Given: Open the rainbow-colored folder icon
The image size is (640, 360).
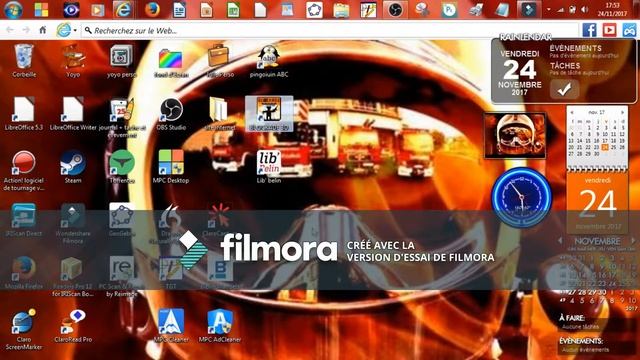Looking at the screenshot, I should [x=171, y=60].
